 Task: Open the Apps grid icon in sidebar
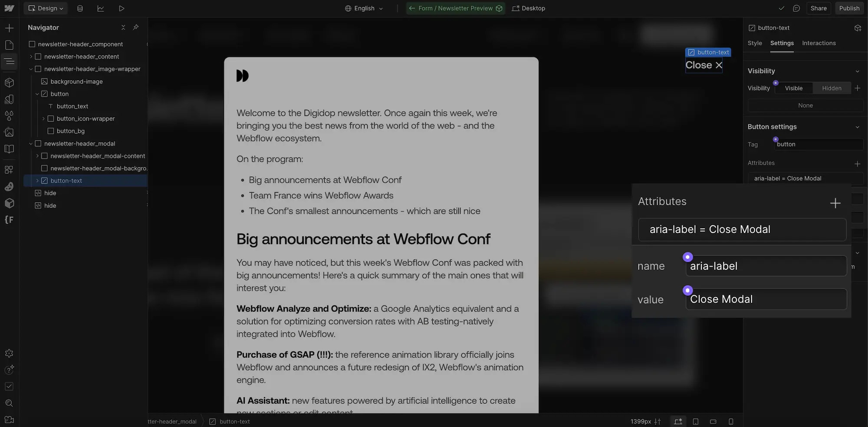[9, 170]
